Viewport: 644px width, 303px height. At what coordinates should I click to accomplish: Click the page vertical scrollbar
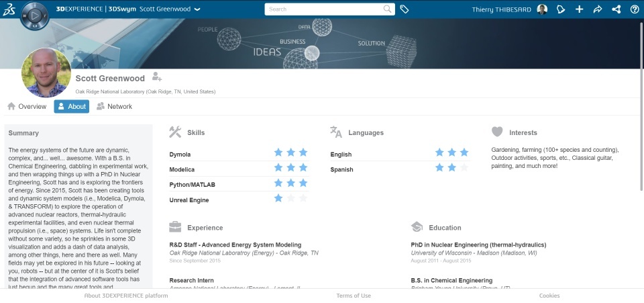[641, 105]
